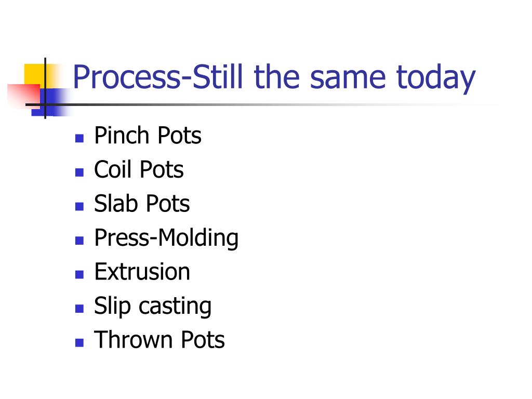
Task: Click the slide title 'Process-Still the same today'
Action: point(274,78)
